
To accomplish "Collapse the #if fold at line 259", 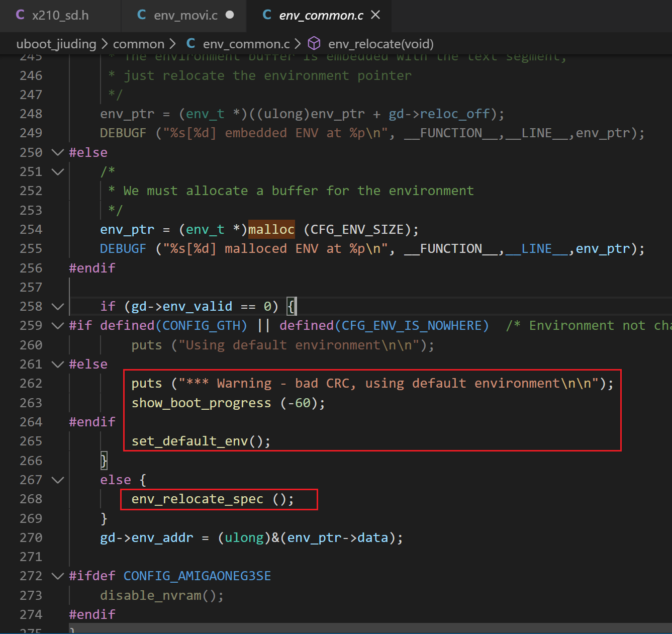I will pyautogui.click(x=58, y=326).
